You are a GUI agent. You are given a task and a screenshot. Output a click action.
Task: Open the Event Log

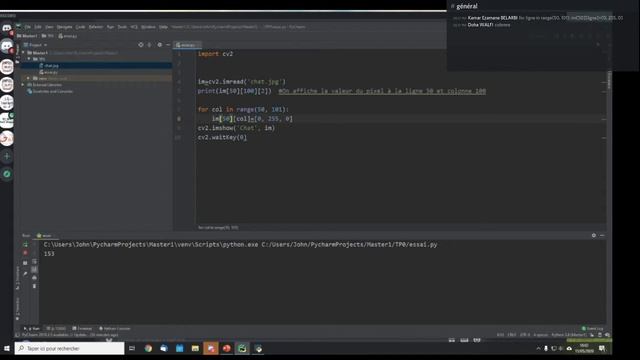click(x=593, y=328)
